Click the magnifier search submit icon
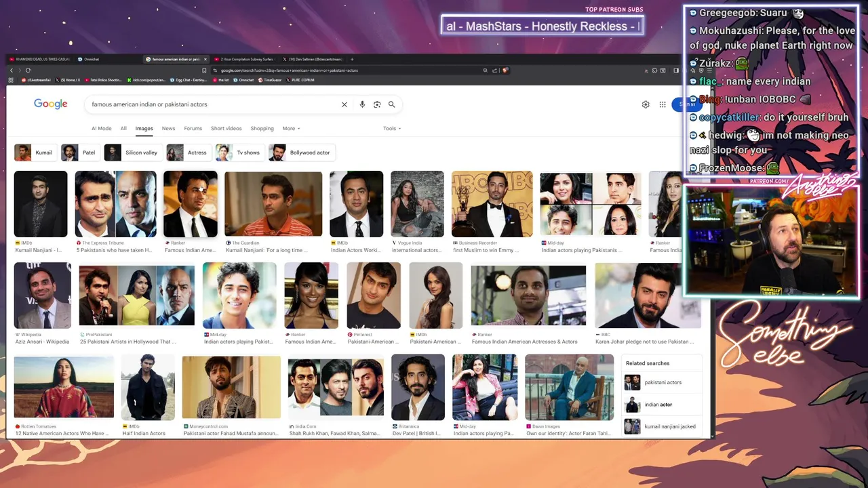This screenshot has width=868, height=488. 392,104
